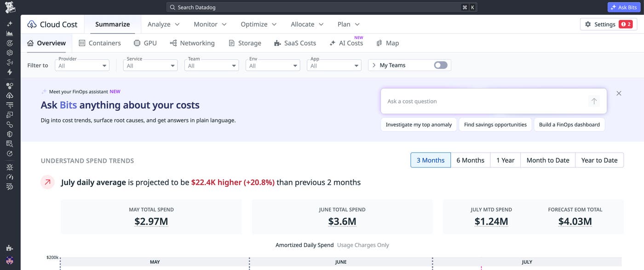
Task: Open the list-search icon in the sidebar
Action: click(10, 186)
